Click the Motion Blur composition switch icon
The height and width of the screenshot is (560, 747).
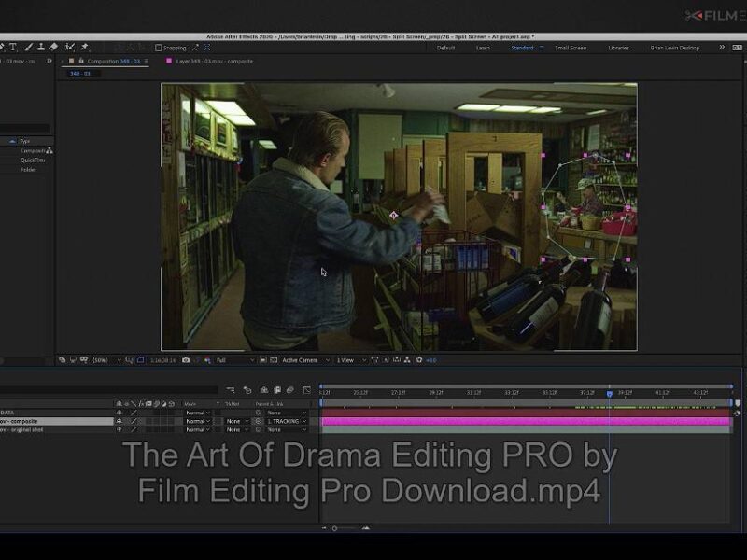[289, 389]
